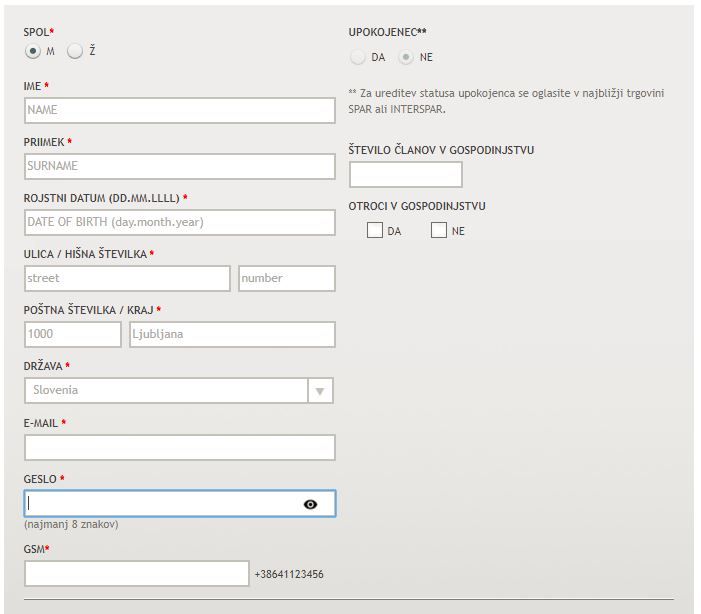This screenshot has width=701, height=614.
Task: Click the date of birth field
Action: [179, 222]
